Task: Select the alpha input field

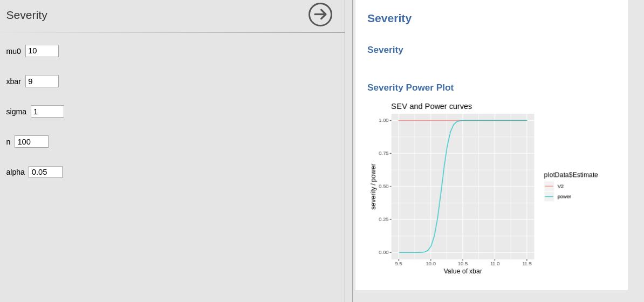Action: tap(45, 172)
